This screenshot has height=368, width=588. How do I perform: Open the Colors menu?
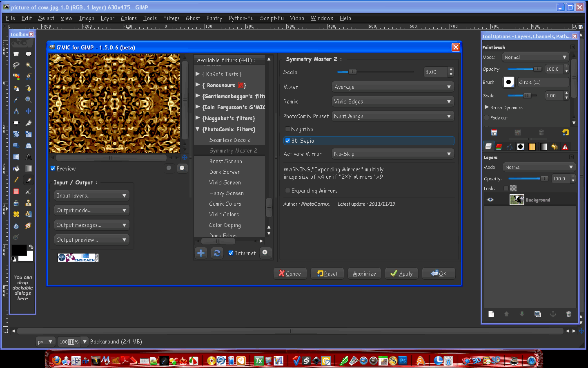click(x=129, y=18)
